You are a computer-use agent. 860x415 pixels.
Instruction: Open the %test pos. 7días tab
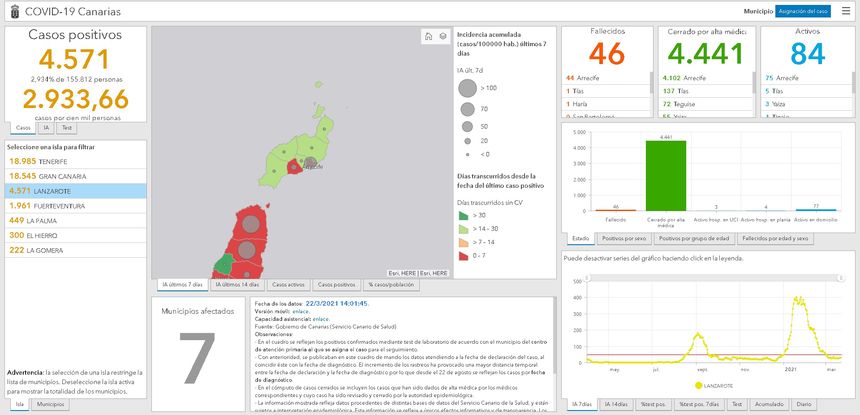pos(698,405)
